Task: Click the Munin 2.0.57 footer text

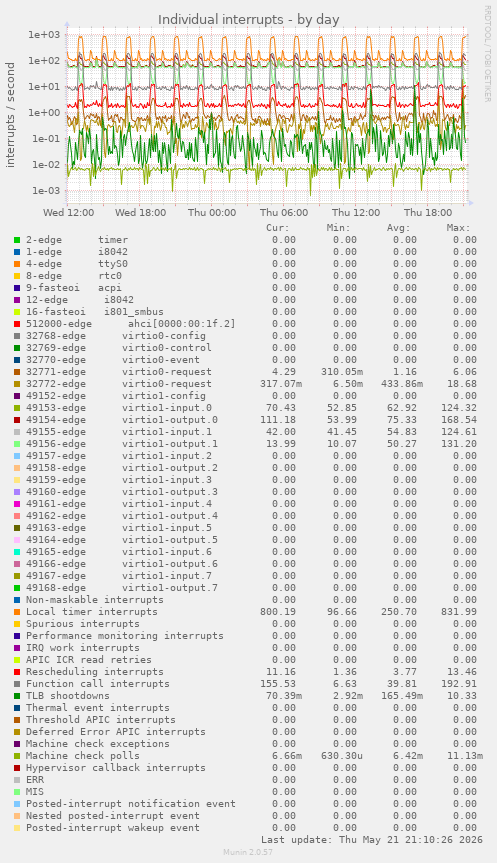Action: click(x=248, y=852)
